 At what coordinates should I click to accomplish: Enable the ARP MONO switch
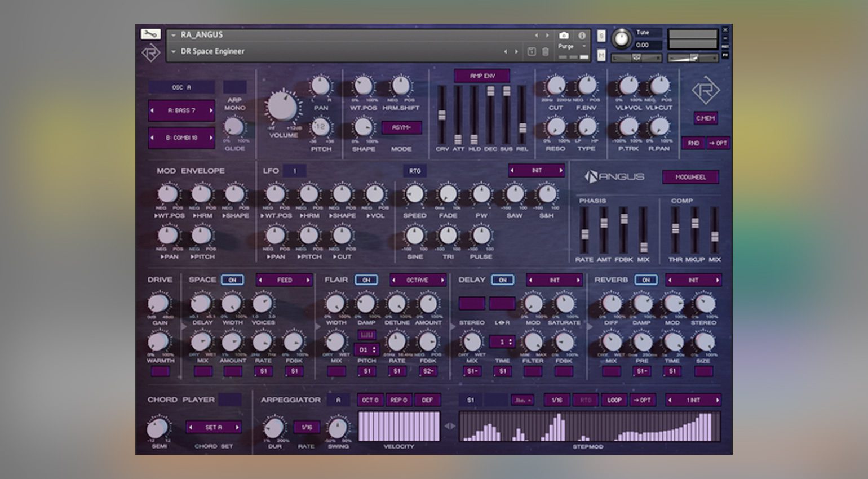tap(234, 87)
